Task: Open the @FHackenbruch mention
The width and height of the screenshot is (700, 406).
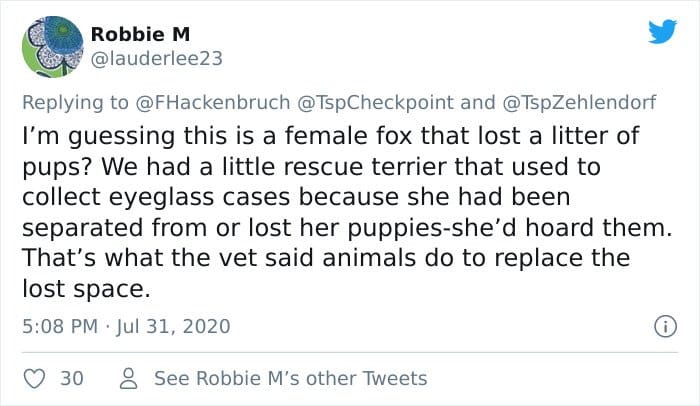Action: 212,102
